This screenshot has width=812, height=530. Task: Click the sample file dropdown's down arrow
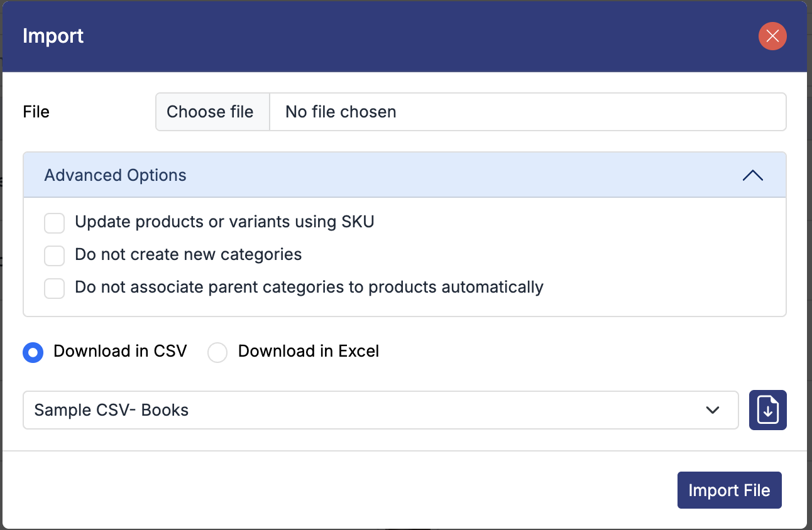[712, 410]
